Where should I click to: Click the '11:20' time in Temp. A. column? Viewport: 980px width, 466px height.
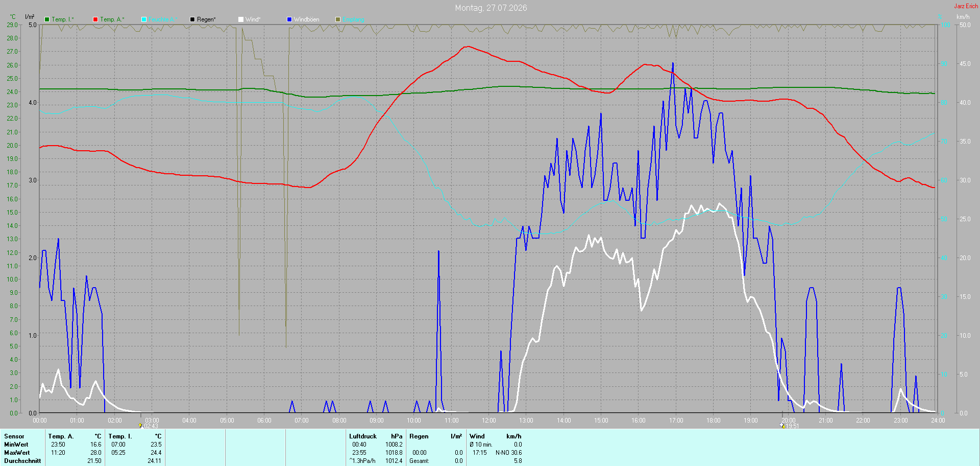tap(58, 453)
